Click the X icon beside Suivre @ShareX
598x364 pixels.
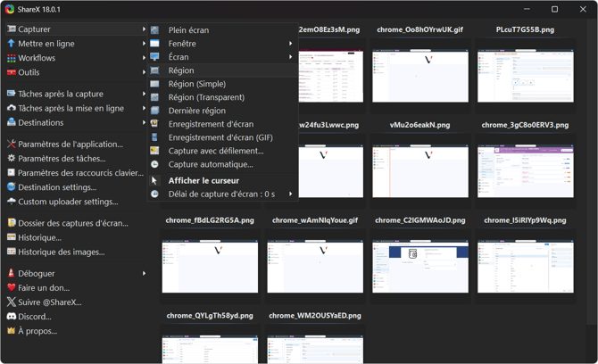[12, 302]
